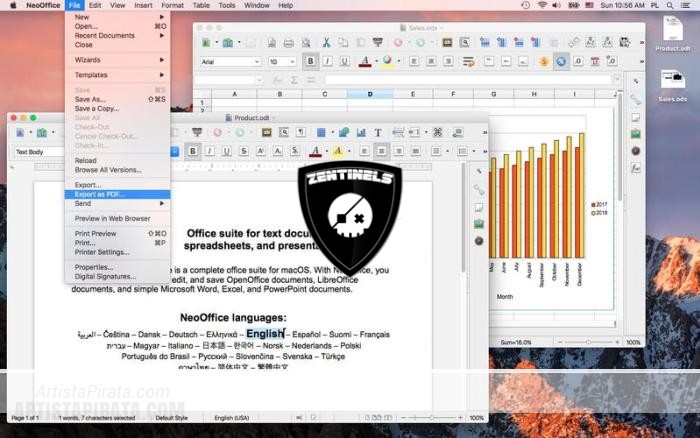Image resolution: width=700 pixels, height=438 pixels.
Task: Click Sum sigma icon in Sales.ods formula bar
Action: [x=294, y=80]
